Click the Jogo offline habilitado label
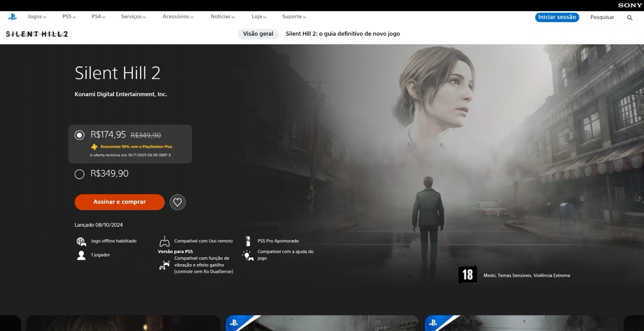The height and width of the screenshot is (331, 644). (114, 241)
